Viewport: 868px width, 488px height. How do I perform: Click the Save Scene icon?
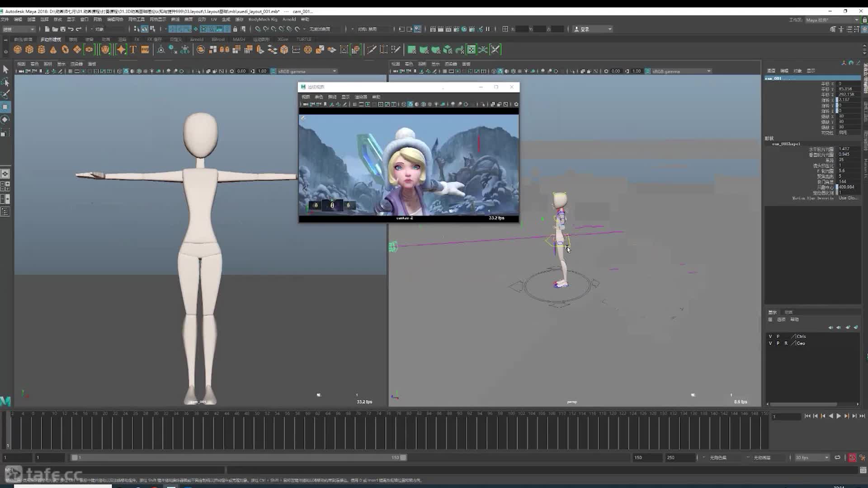pyautogui.click(x=62, y=29)
